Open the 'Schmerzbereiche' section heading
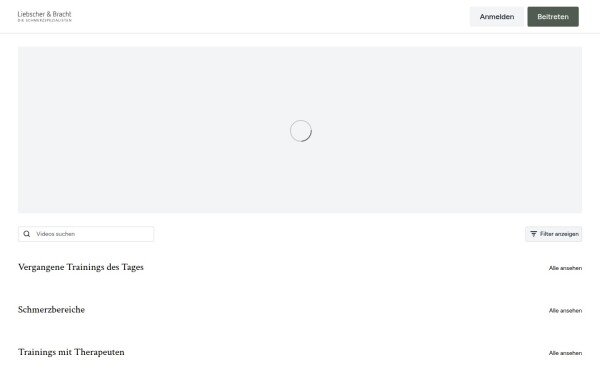This screenshot has width=600, height=375. point(51,310)
